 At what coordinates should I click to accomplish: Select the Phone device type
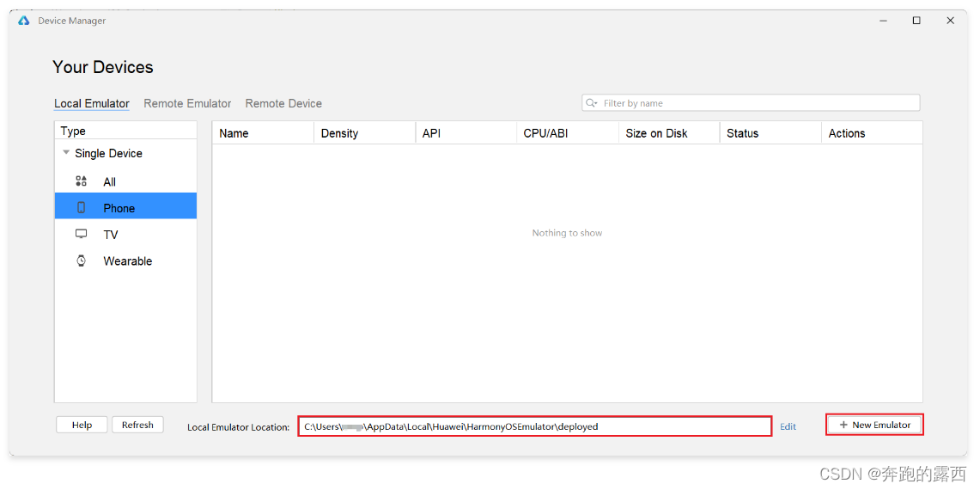pyautogui.click(x=125, y=208)
